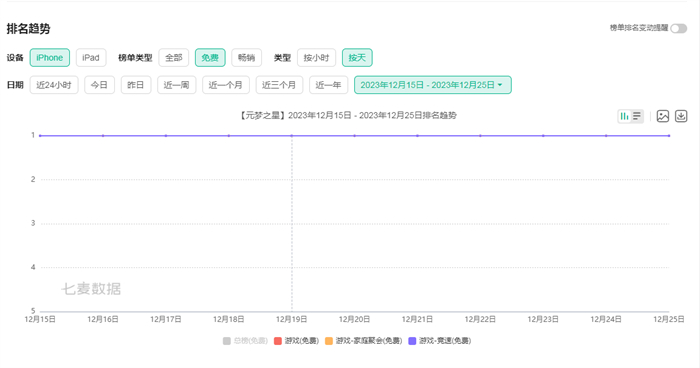Select 今日 date range

(x=100, y=85)
